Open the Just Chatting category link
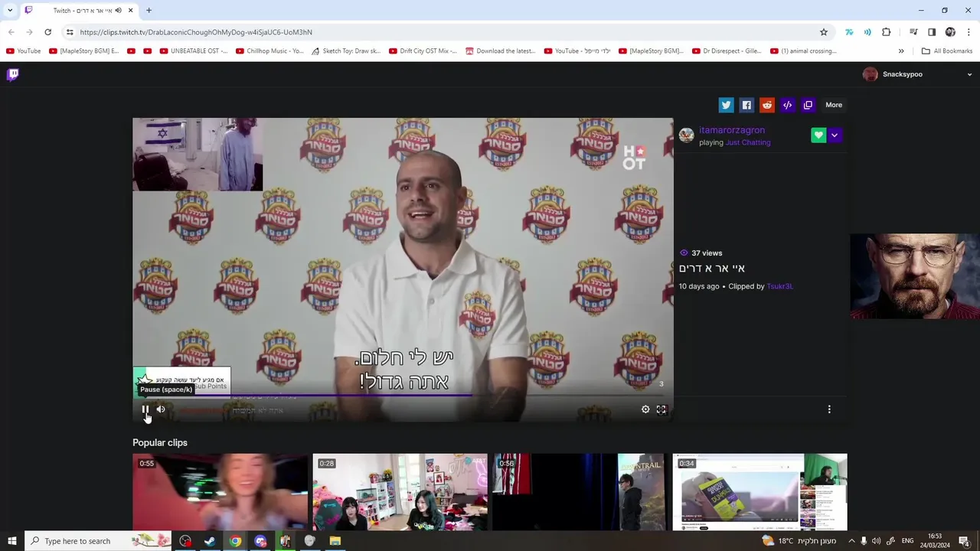Screen dimensions: 980x551 coord(748,142)
